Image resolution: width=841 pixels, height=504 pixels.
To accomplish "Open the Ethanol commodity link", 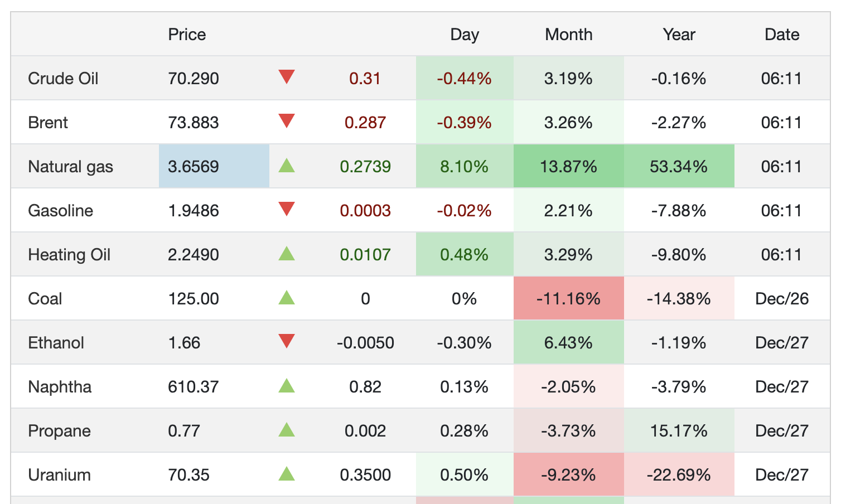I will [x=56, y=343].
